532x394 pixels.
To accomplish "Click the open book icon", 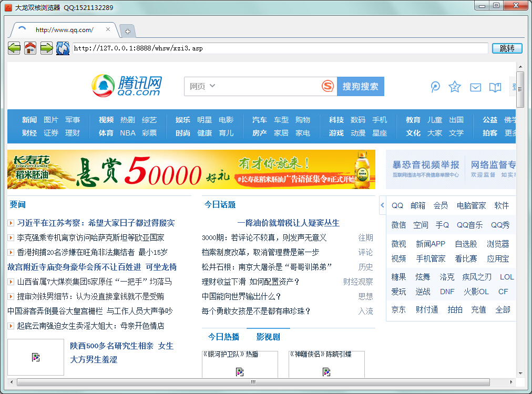I will 495,88.
